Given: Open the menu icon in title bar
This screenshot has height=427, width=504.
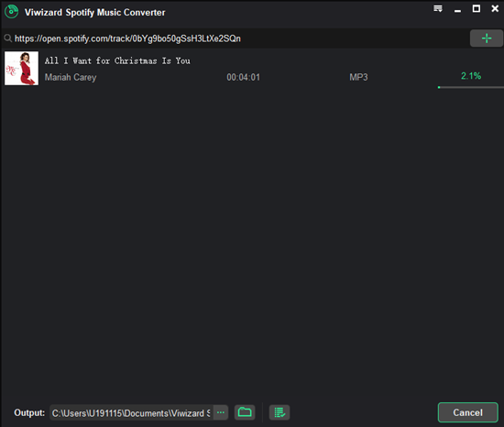Looking at the screenshot, I should tap(438, 8).
